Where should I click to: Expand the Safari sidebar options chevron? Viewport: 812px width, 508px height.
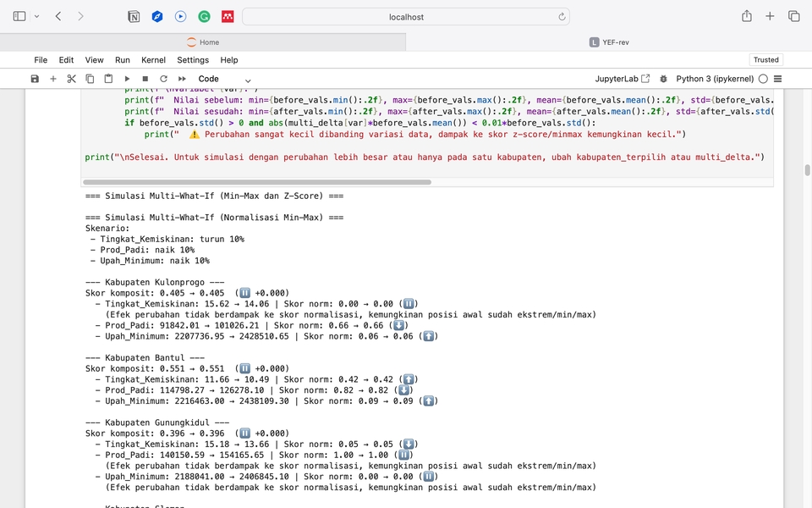pos(36,16)
